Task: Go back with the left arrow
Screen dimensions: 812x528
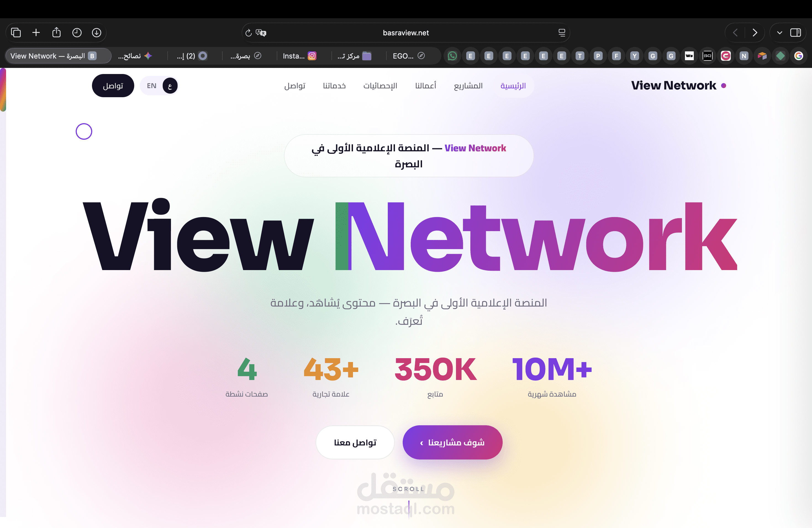Action: [x=735, y=33]
